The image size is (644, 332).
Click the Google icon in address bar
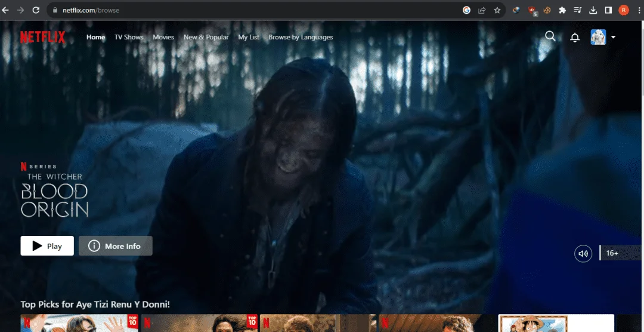tap(466, 10)
